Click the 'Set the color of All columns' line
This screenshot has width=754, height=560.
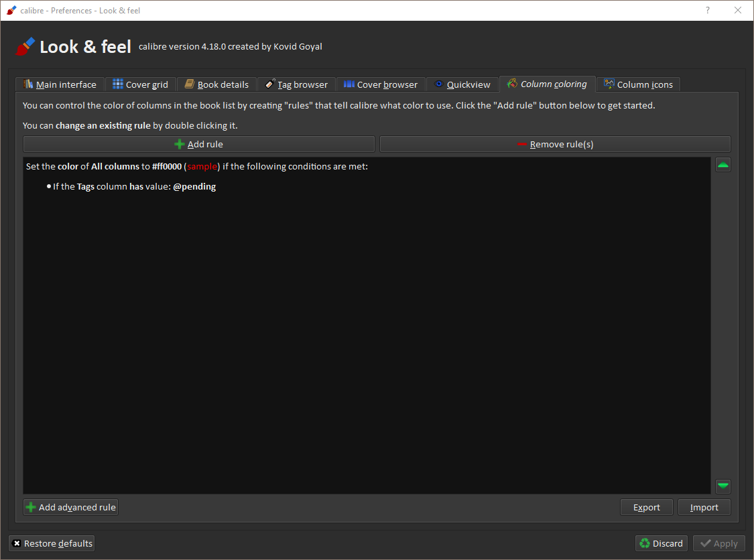pyautogui.click(x=196, y=166)
